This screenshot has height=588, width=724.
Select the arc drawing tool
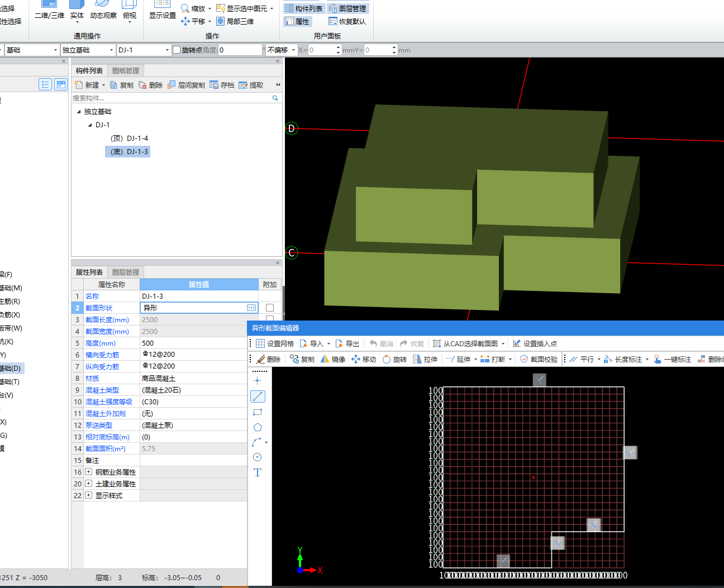point(257,442)
